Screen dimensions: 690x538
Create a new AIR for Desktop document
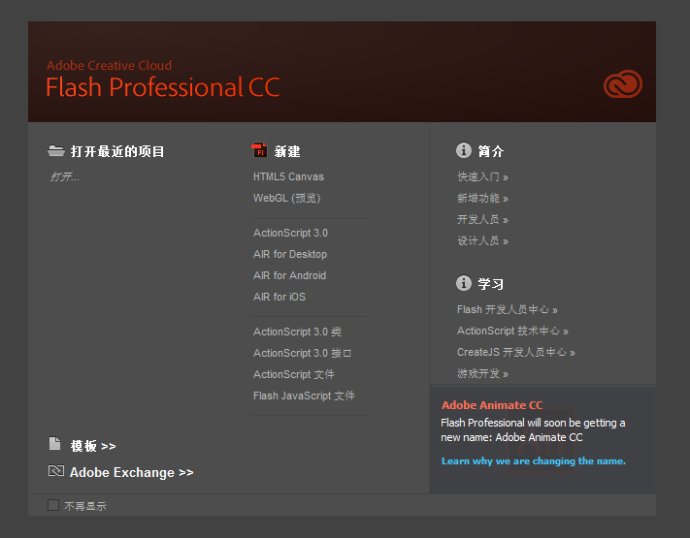point(290,254)
